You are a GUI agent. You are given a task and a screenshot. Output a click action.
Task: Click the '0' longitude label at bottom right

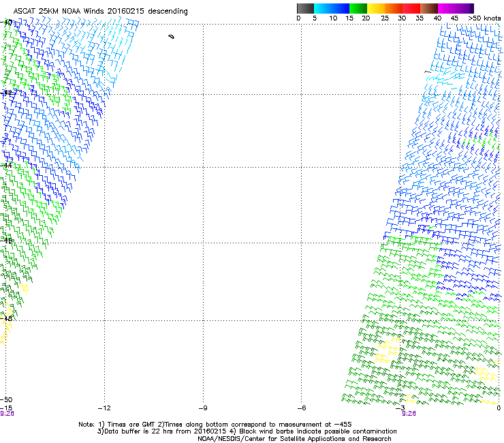point(499,408)
